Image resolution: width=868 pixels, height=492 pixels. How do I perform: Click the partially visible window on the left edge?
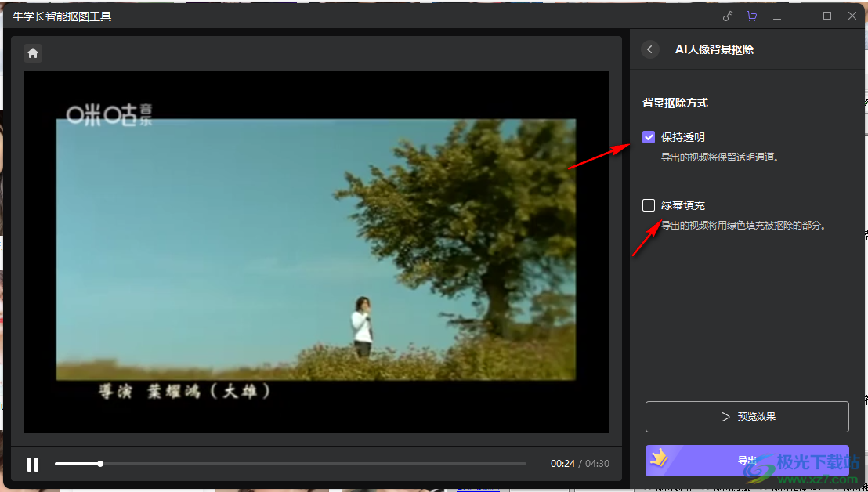tap(4, 251)
